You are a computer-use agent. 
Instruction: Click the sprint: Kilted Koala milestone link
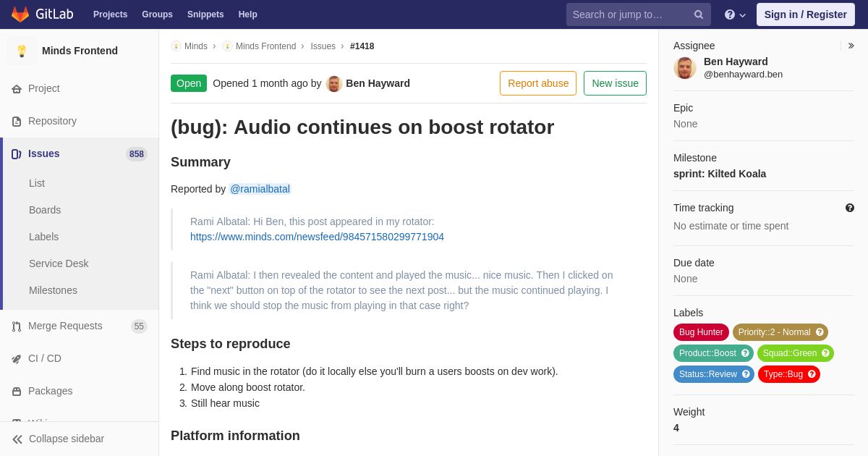(720, 174)
